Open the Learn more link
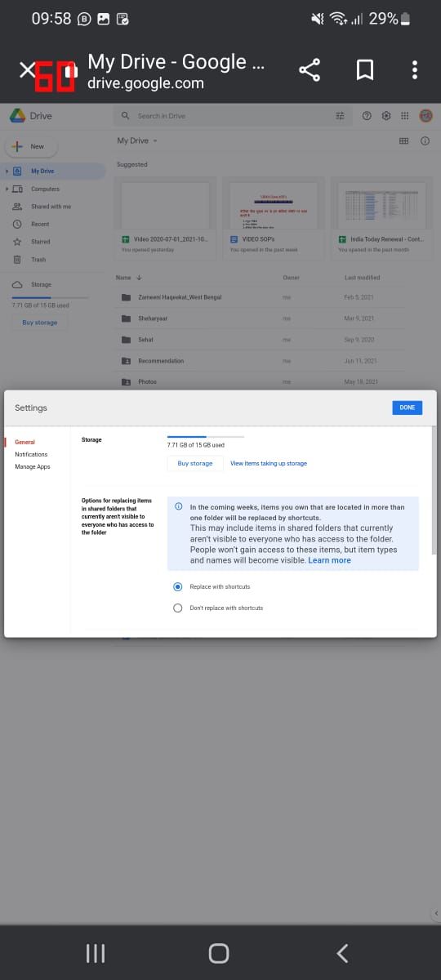 click(329, 560)
